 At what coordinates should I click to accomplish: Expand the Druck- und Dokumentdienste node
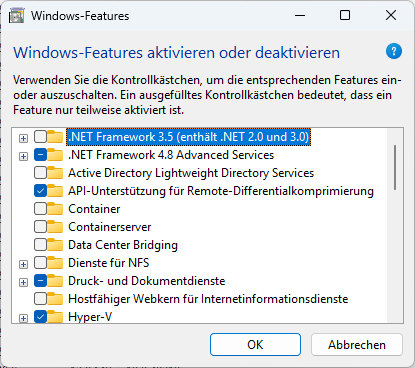click(23, 282)
